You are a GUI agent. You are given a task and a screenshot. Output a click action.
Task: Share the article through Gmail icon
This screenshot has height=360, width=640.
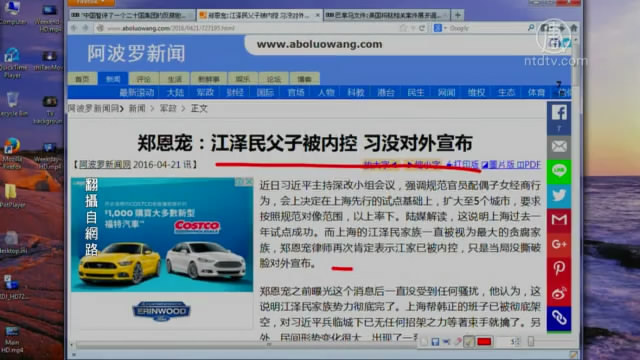(559, 220)
